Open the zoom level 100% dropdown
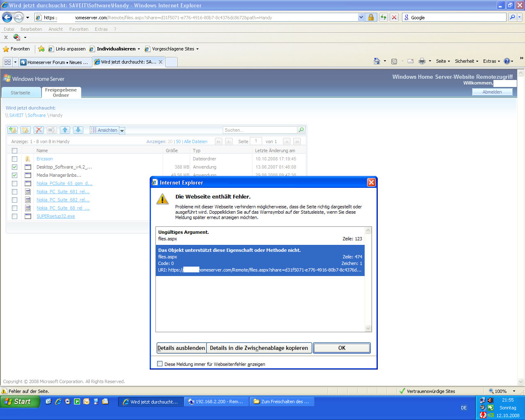Viewport: 525px width, 420px height. 514,391
